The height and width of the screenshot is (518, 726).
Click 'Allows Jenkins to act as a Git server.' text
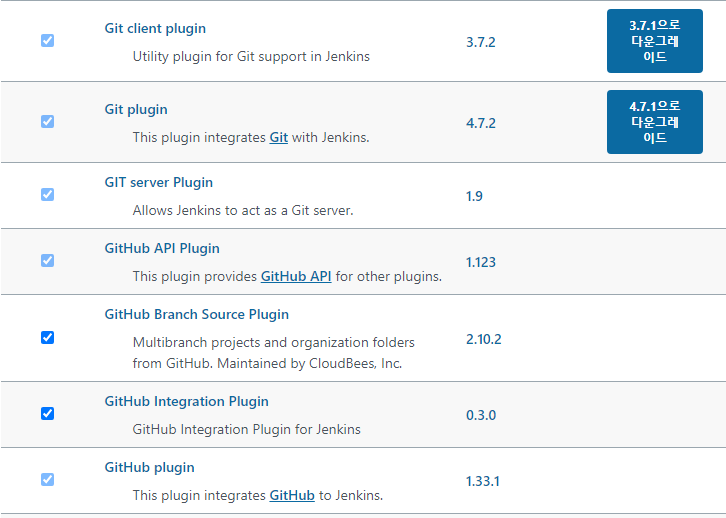click(x=243, y=211)
